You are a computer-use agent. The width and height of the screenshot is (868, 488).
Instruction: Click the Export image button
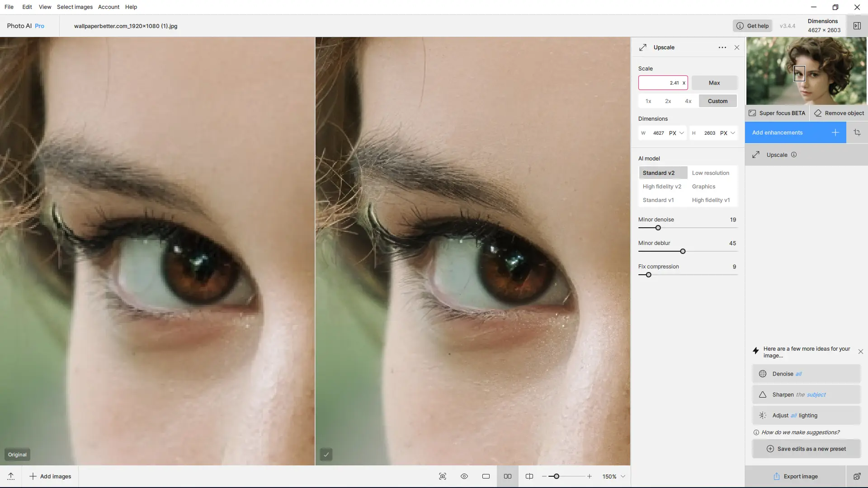coord(795,476)
